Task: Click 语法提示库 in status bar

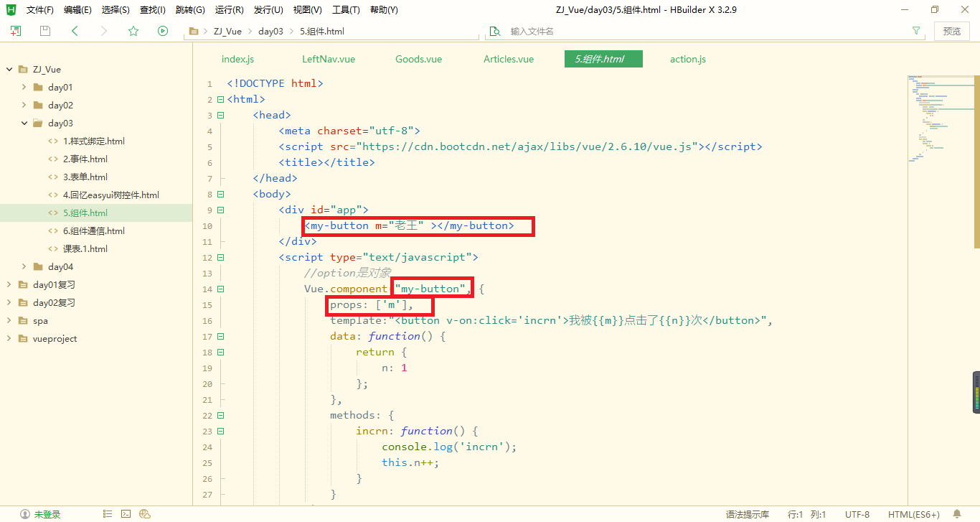Action: tap(748, 514)
